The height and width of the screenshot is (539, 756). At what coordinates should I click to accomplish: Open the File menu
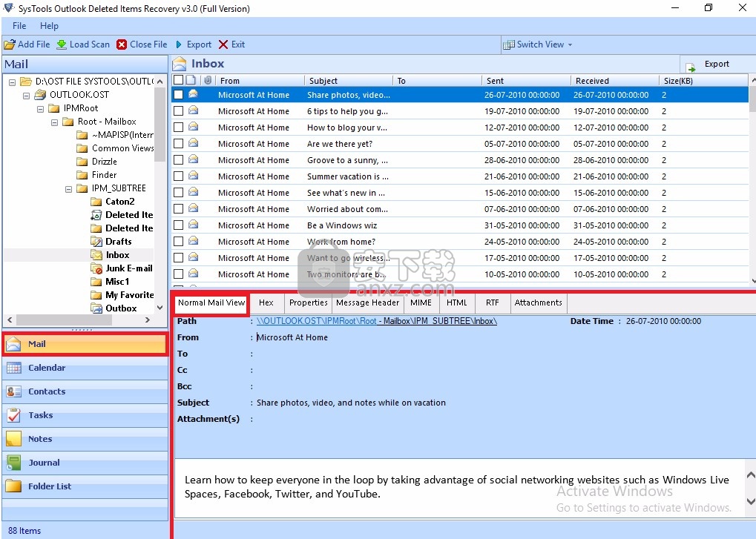click(19, 25)
